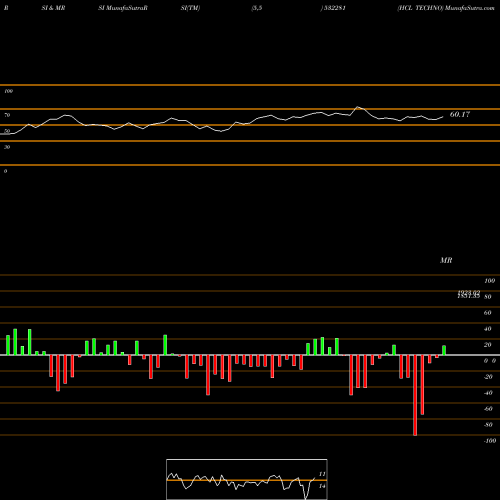Click the 11 label in mini chart

322,474
